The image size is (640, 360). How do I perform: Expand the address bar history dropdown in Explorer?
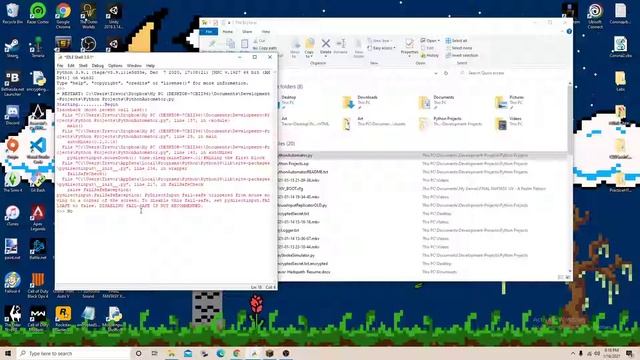click(436, 73)
